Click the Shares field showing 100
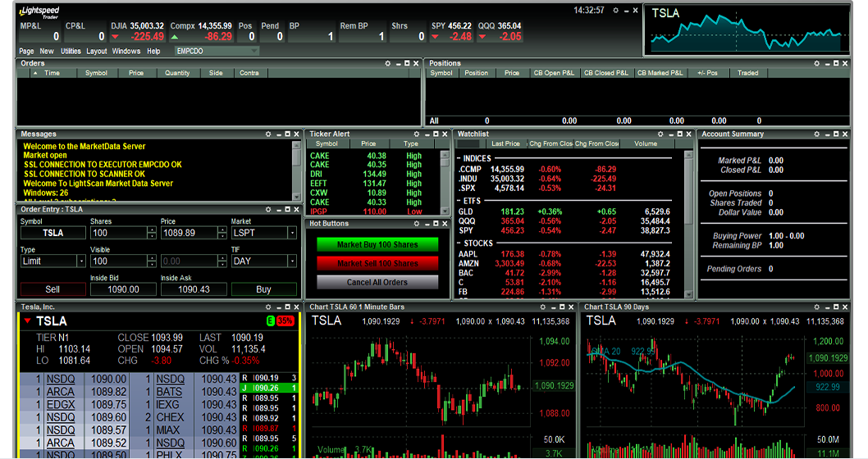868x459 pixels. tap(119, 234)
